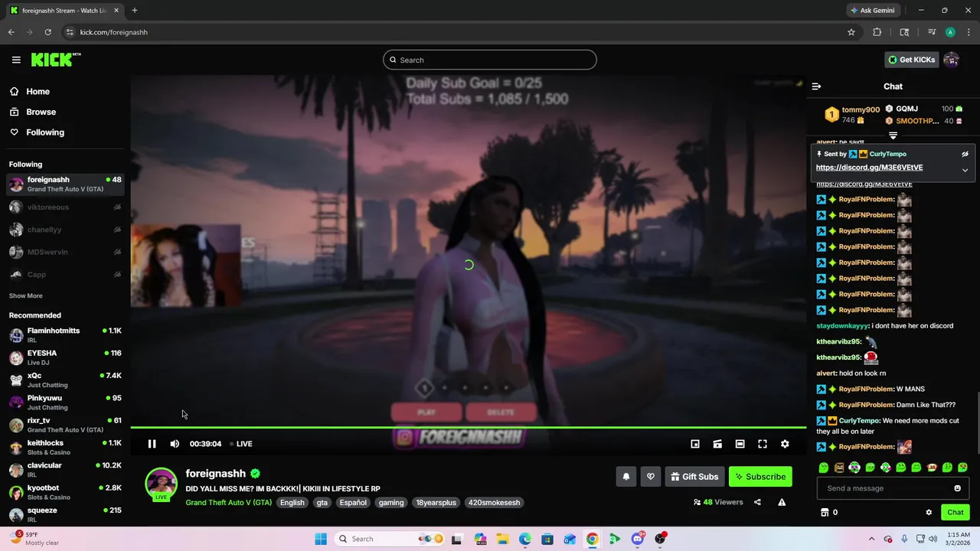Open recommended channel clavicular

click(x=65, y=470)
